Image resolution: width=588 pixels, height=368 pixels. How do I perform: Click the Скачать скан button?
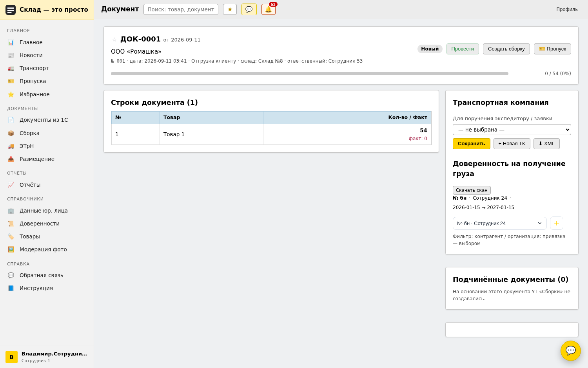pos(472,190)
